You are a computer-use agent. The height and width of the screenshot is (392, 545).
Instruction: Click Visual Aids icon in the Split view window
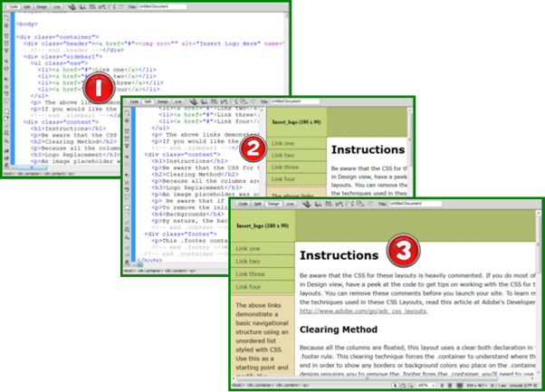pos(244,101)
